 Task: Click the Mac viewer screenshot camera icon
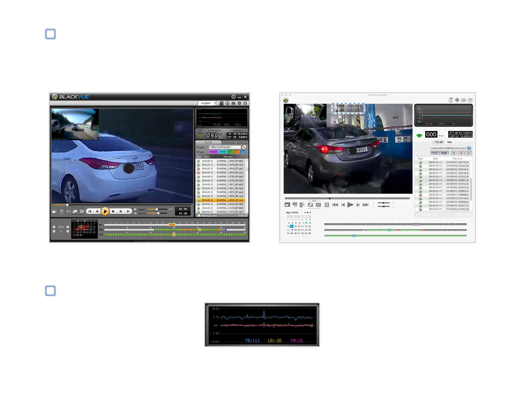[x=463, y=100]
